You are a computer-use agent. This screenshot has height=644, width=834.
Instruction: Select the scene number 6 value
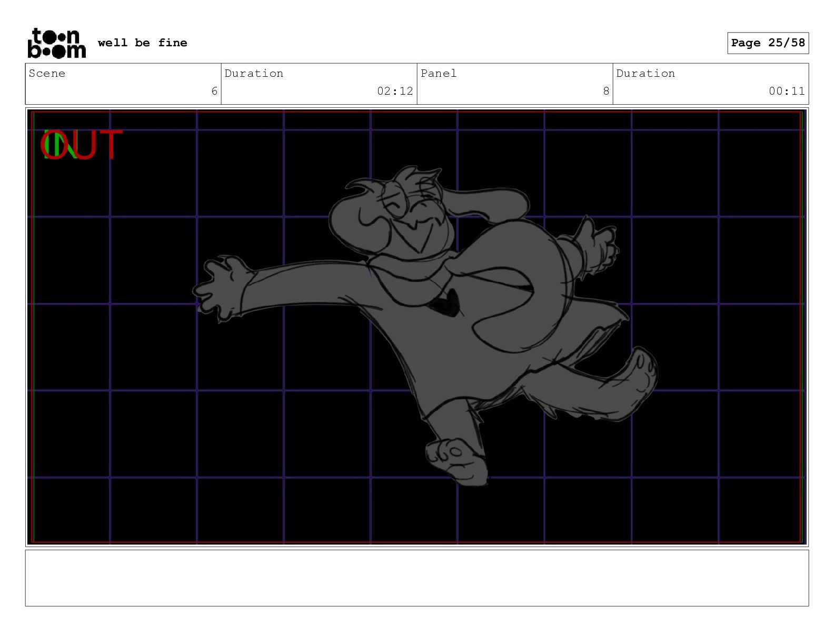click(x=214, y=91)
